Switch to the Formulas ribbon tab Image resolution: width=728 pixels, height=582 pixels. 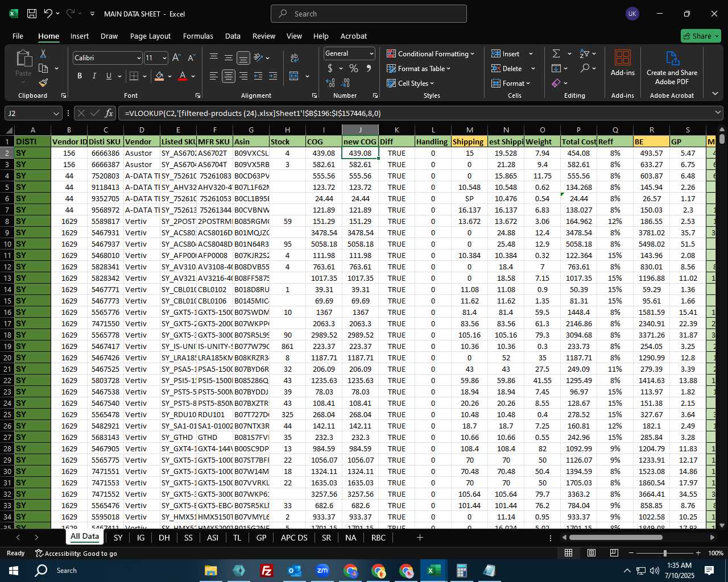pyautogui.click(x=198, y=36)
